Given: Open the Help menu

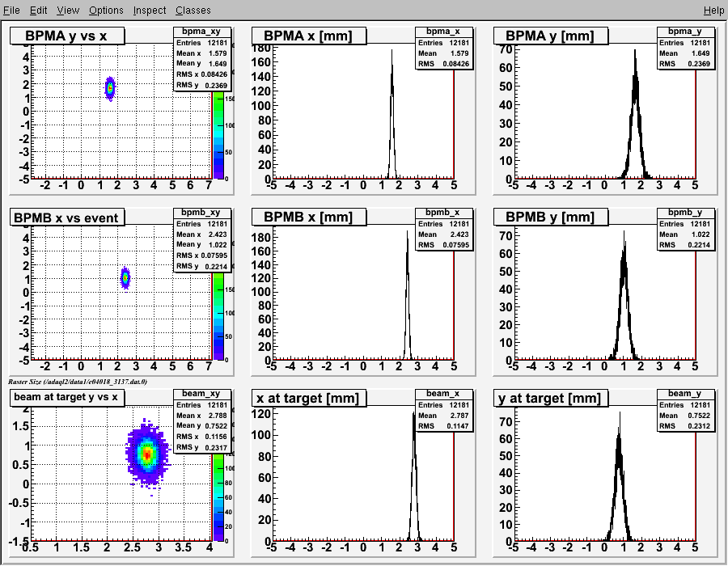Looking at the screenshot, I should click(x=713, y=11).
